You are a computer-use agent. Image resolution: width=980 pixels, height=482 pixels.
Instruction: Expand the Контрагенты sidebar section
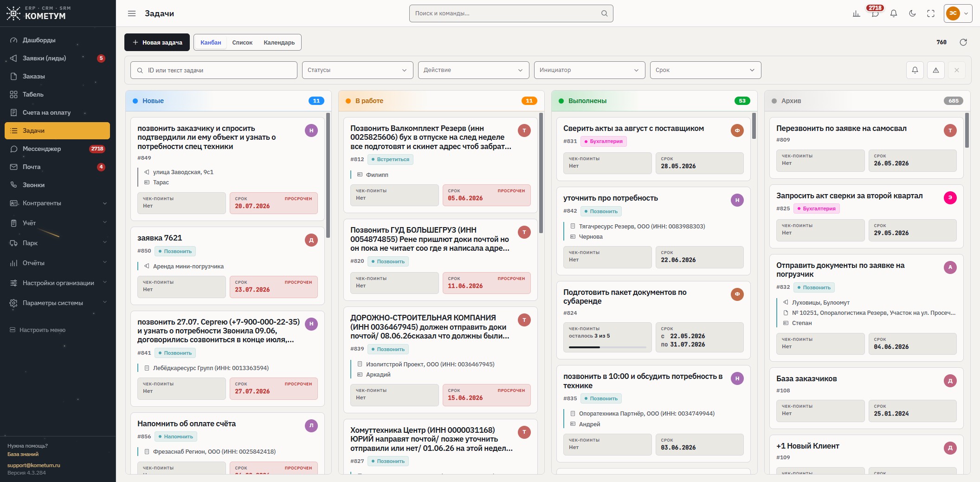tap(57, 203)
